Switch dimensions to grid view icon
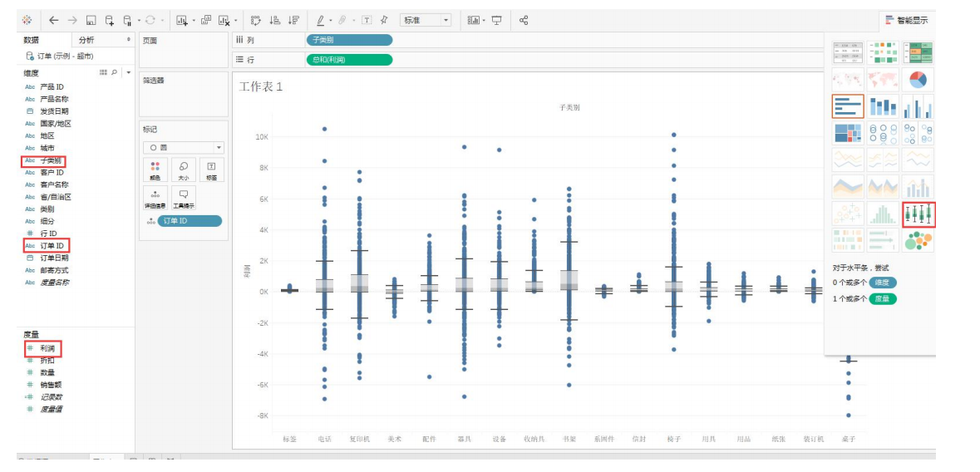980x472 pixels. pos(104,72)
